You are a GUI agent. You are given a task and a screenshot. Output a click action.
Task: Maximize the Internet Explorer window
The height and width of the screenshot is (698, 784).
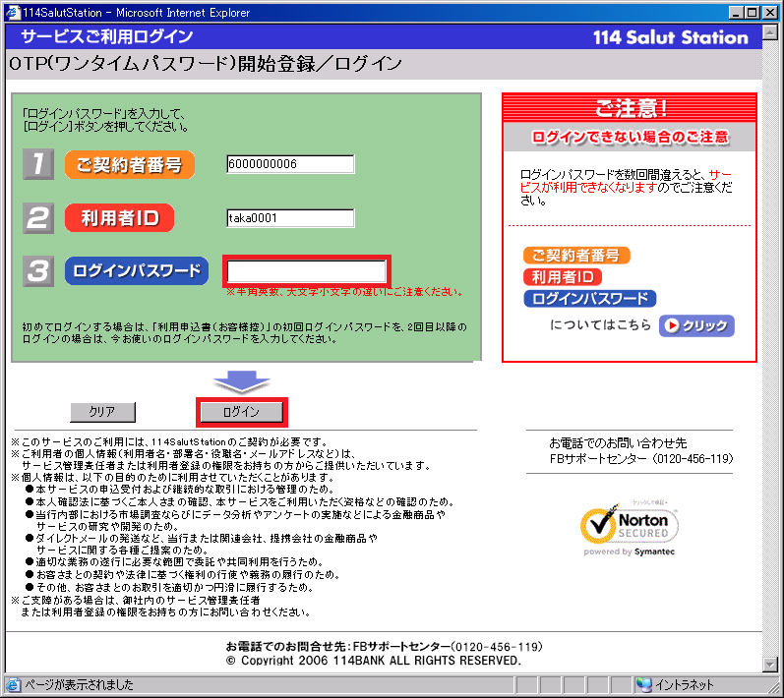(753, 12)
